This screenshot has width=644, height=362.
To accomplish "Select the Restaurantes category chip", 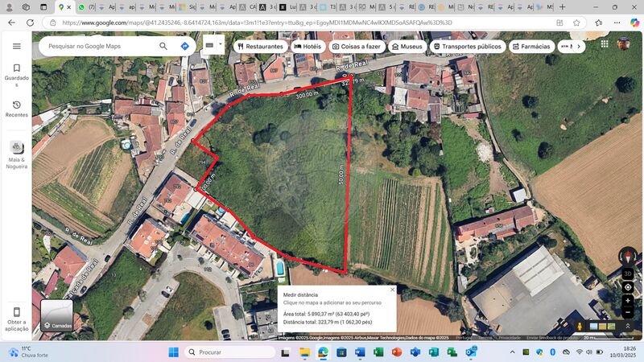I will 260,47.
